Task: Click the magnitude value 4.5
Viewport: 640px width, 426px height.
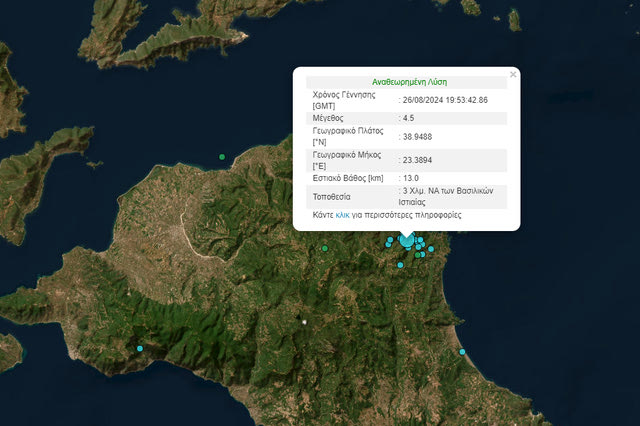Action: click(x=408, y=118)
